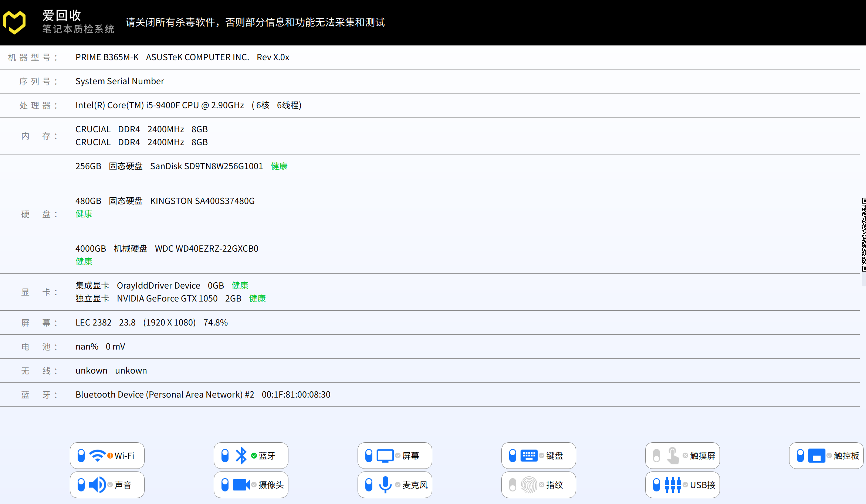Click the Intel Core i5-9400F processor line
Image resolution: width=866 pixels, height=504 pixels.
189,105
